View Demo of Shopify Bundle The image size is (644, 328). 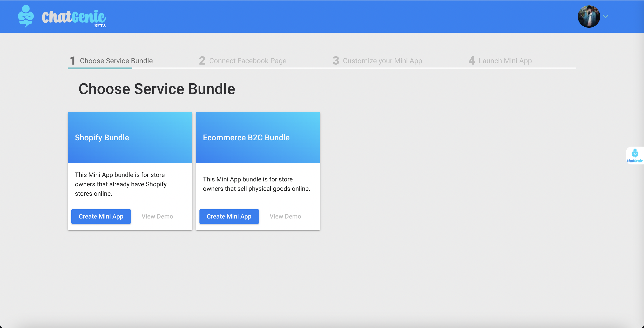157,216
